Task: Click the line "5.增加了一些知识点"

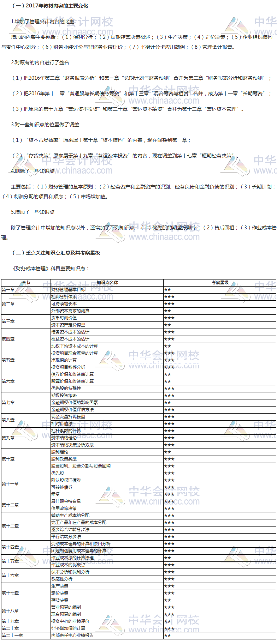Action: [33, 212]
